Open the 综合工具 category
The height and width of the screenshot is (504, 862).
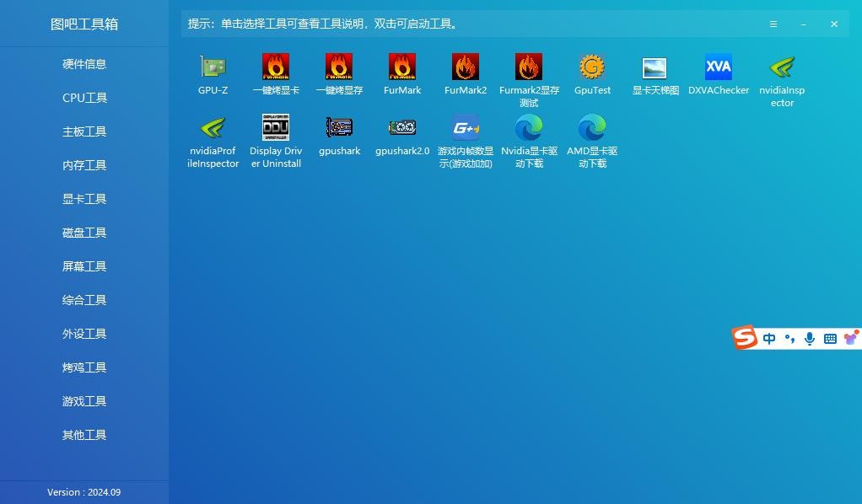[84, 300]
